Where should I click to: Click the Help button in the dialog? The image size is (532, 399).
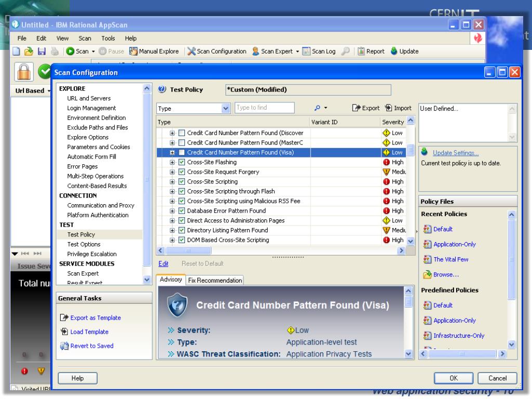pos(77,378)
